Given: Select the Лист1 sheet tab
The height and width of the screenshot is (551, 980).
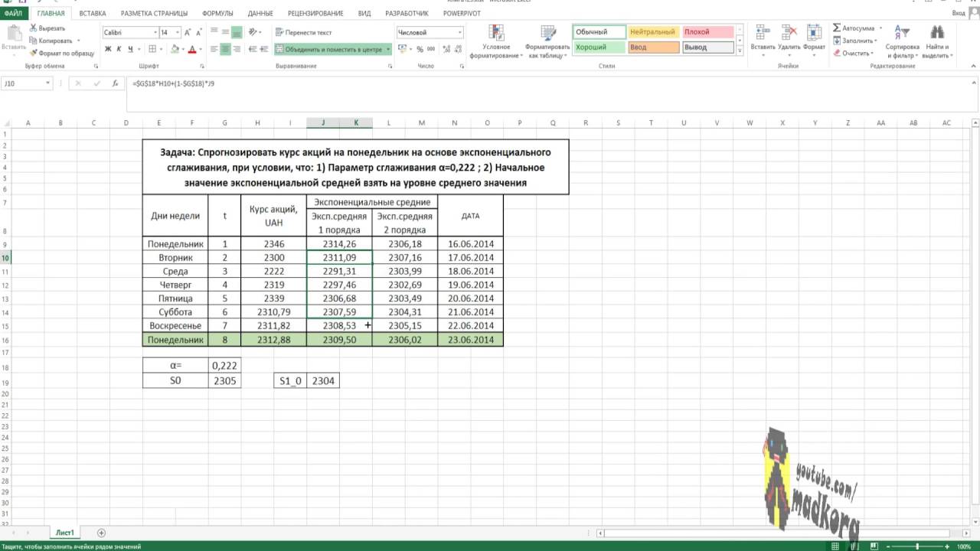Looking at the screenshot, I should click(x=64, y=533).
